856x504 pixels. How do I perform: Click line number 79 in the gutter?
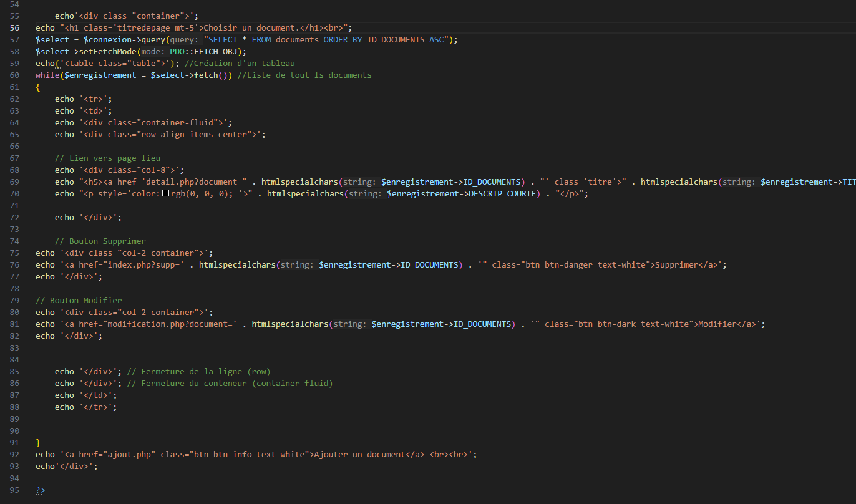point(15,301)
